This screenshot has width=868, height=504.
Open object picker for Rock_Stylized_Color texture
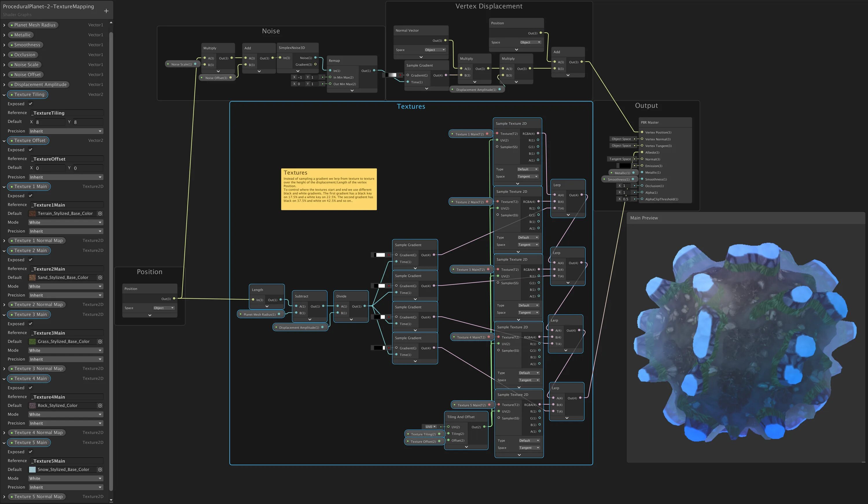100,406
